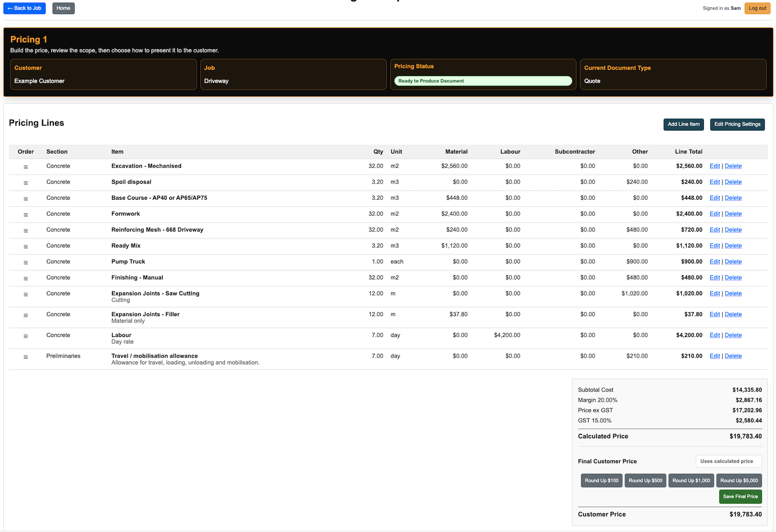
Task: Click the reorder handle for Base Course row
Action: click(x=25, y=199)
